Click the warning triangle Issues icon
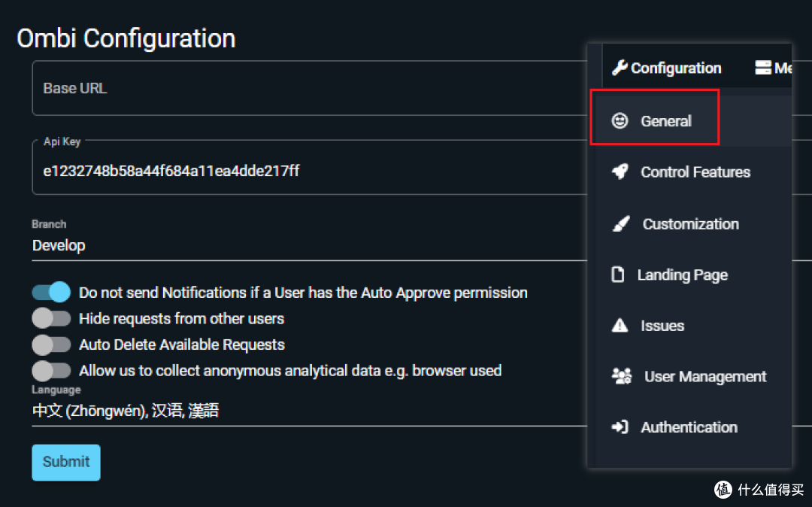812x507 pixels. click(x=620, y=326)
